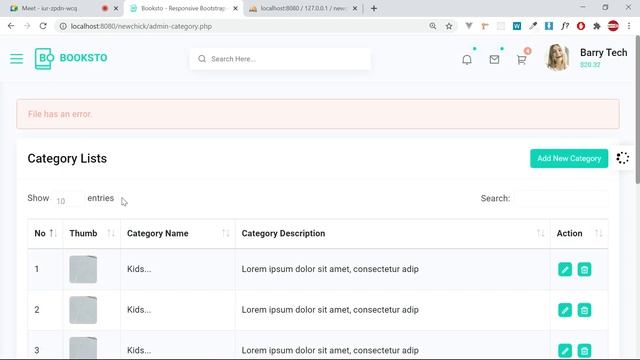The image size is (640, 360).
Task: Close the Meet browser tab
Action: coord(116,8)
